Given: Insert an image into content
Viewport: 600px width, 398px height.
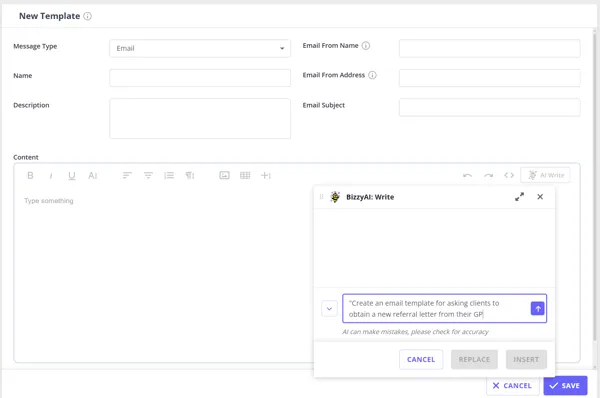Looking at the screenshot, I should click(x=224, y=175).
